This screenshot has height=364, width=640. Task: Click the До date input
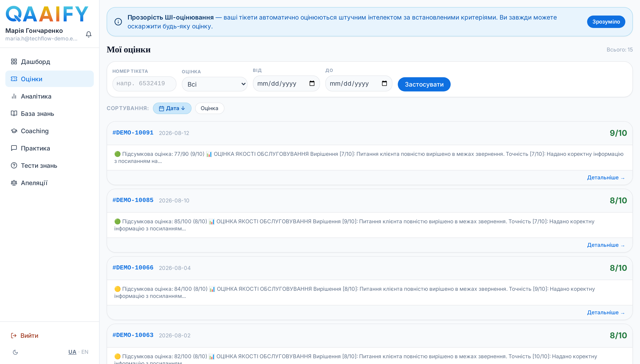(359, 83)
